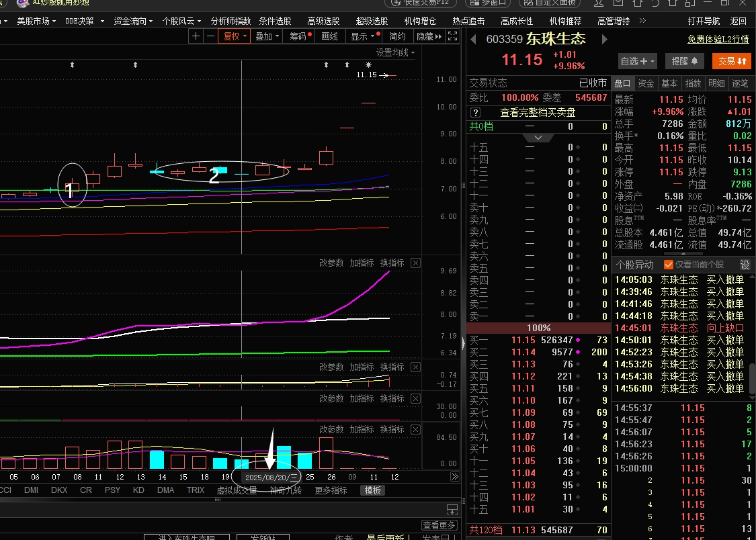Click the 买一 11.15 bid row
Image resolution: width=756 pixels, height=540 pixels.
pyautogui.click(x=538, y=340)
